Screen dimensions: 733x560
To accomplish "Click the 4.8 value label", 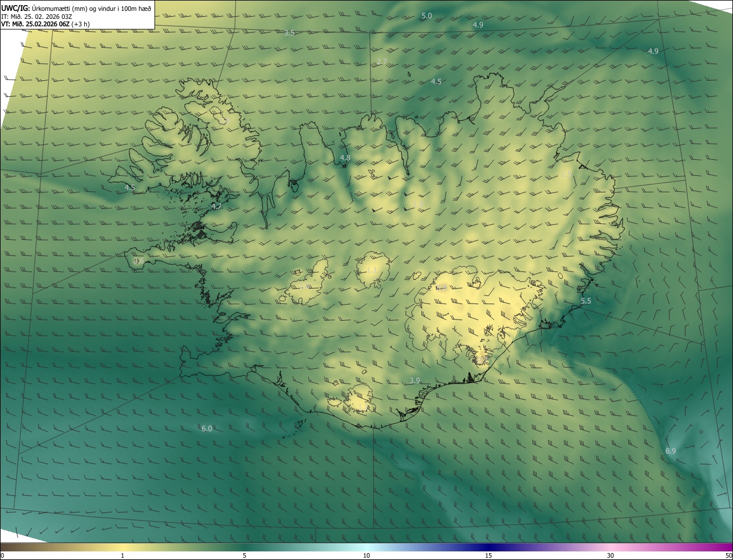I will (345, 157).
